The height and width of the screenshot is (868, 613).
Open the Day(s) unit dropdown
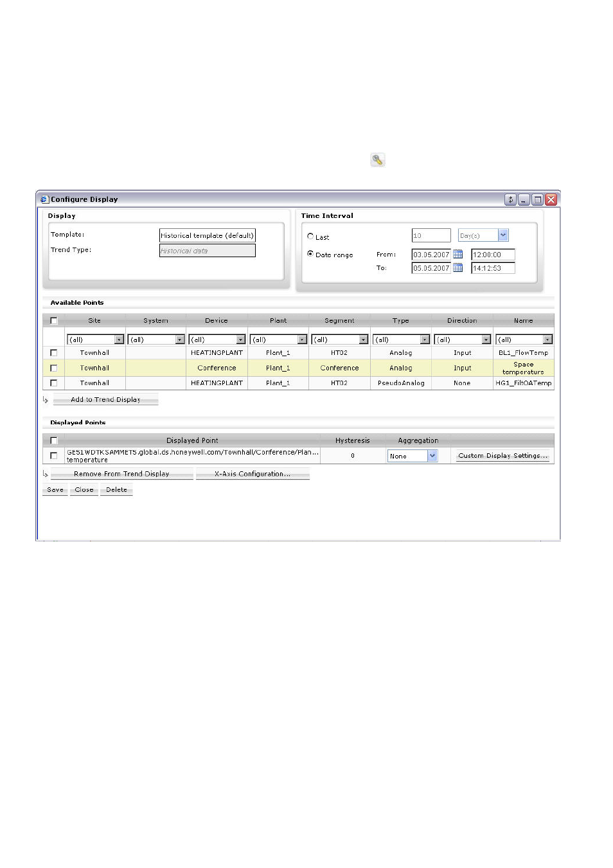pyautogui.click(x=483, y=235)
